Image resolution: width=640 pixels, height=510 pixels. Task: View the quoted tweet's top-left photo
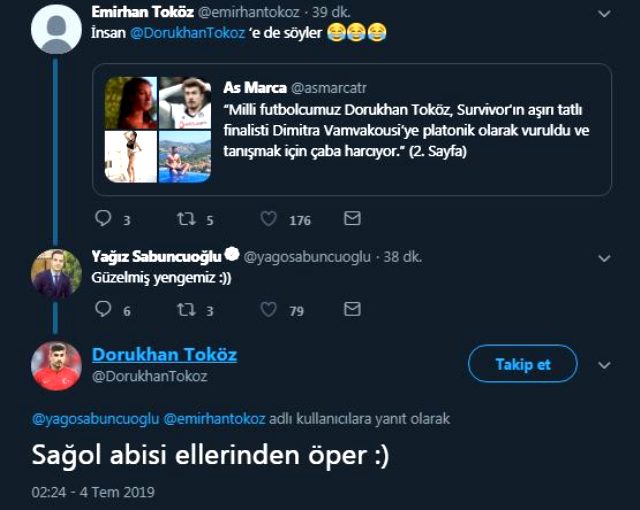[130, 103]
